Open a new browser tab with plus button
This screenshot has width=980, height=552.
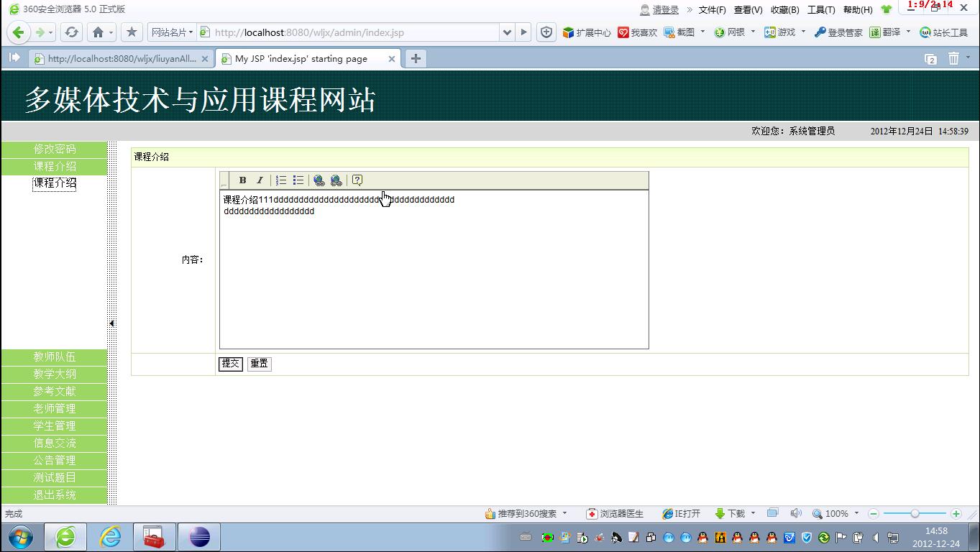tap(416, 59)
